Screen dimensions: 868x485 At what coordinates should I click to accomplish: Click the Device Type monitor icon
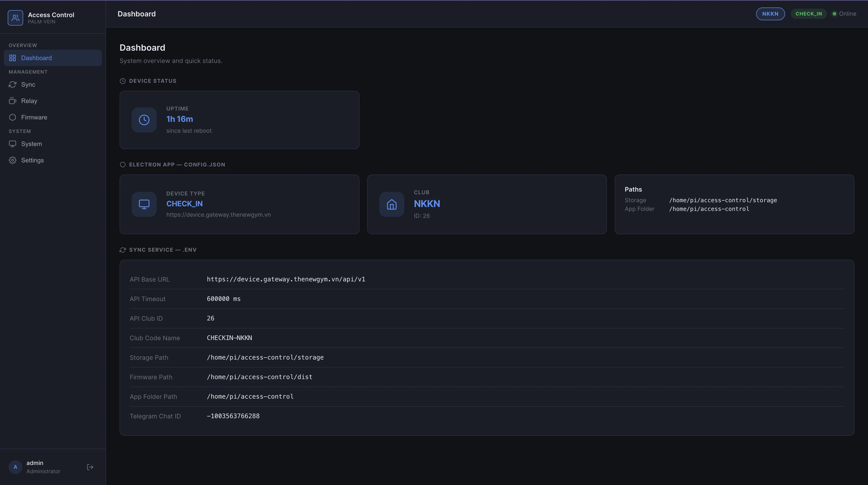click(x=144, y=204)
